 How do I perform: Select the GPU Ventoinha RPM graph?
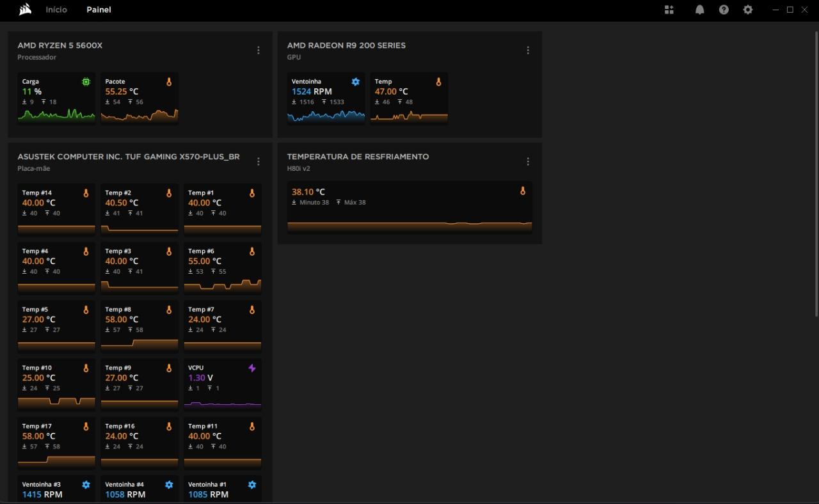[x=326, y=115]
